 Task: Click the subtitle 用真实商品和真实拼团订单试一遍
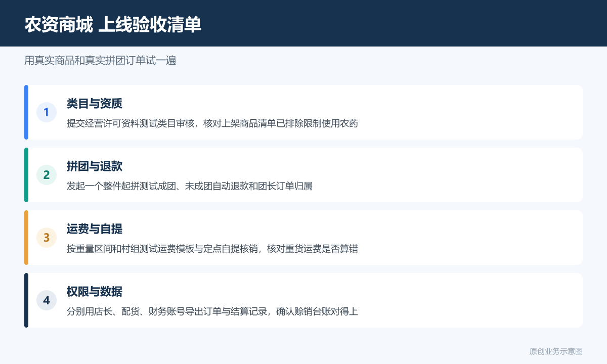pos(100,61)
